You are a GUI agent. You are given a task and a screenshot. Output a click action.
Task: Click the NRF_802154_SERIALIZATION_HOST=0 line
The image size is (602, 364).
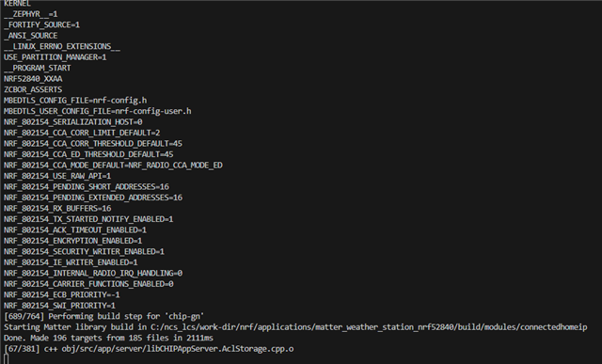pos(73,121)
